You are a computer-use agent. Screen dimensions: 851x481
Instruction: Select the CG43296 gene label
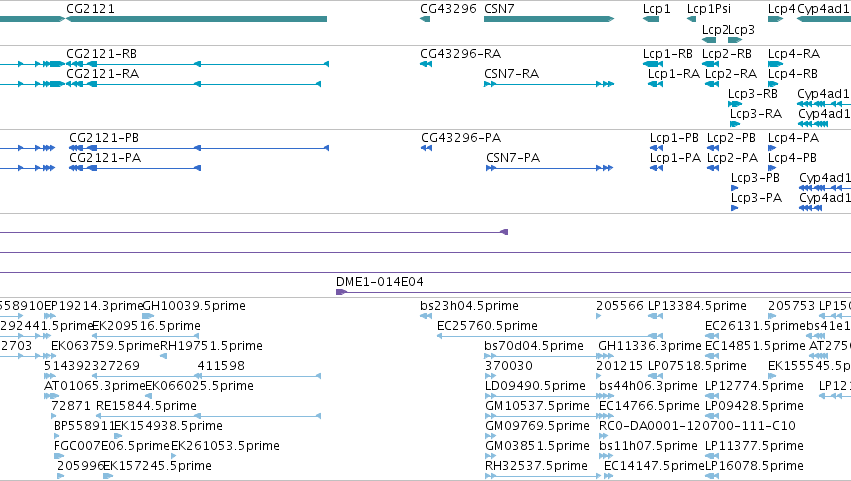tap(448, 9)
